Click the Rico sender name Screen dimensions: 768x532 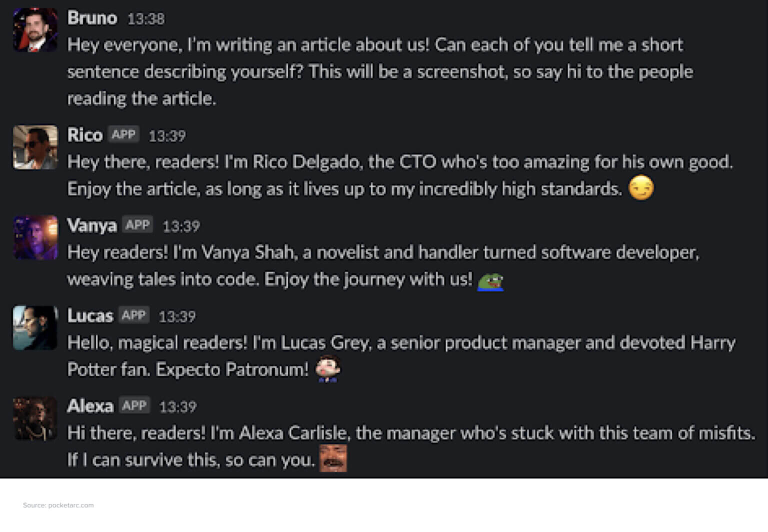click(85, 135)
